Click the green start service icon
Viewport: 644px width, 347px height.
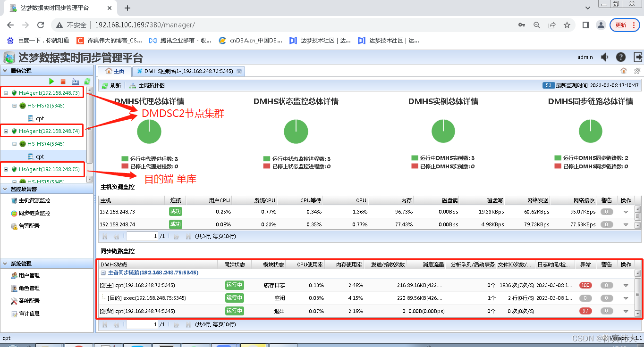(52, 82)
